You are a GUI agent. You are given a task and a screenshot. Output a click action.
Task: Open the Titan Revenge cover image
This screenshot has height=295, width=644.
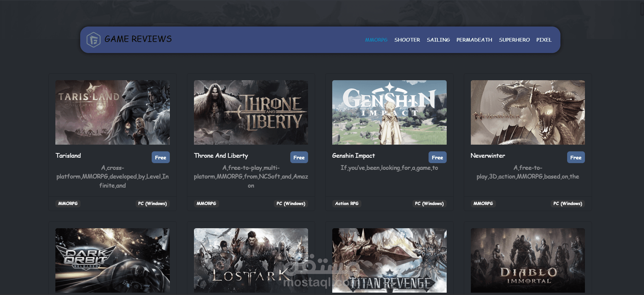tap(389, 260)
